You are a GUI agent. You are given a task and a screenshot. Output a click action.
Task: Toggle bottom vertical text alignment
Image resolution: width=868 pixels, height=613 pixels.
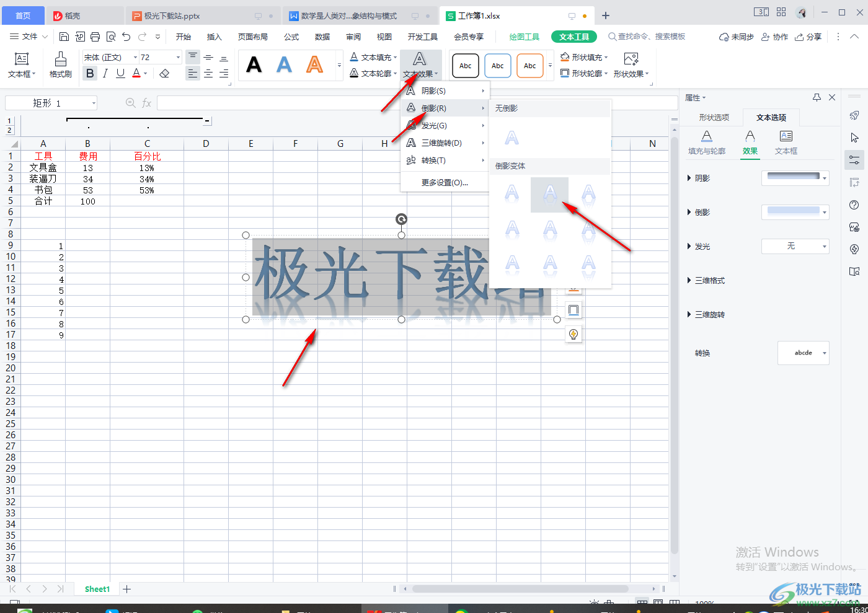click(224, 57)
